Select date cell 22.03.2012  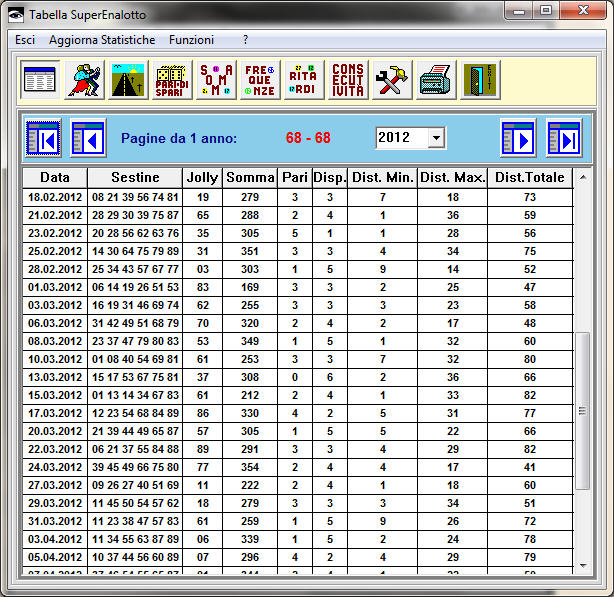(55, 449)
